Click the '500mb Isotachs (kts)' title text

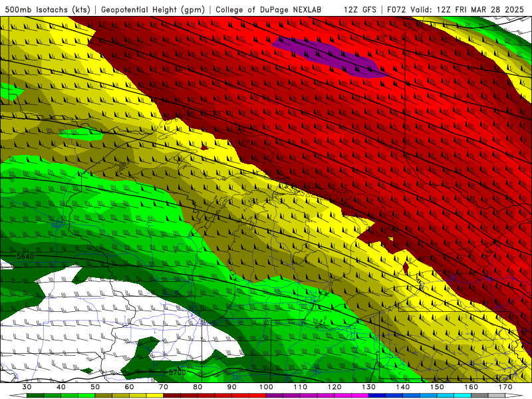(48, 9)
